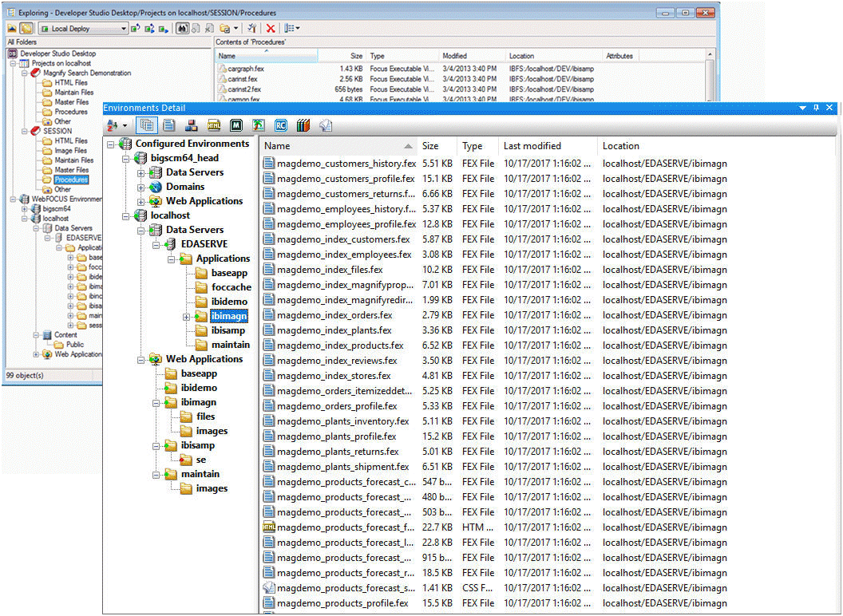
Task: Click the HTML files filter icon
Action: (x=214, y=125)
